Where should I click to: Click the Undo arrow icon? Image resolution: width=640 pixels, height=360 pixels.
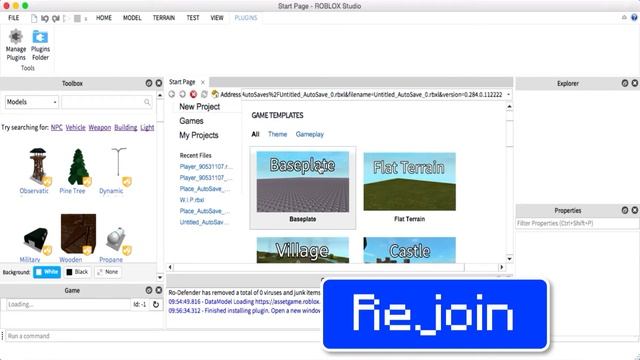45,18
